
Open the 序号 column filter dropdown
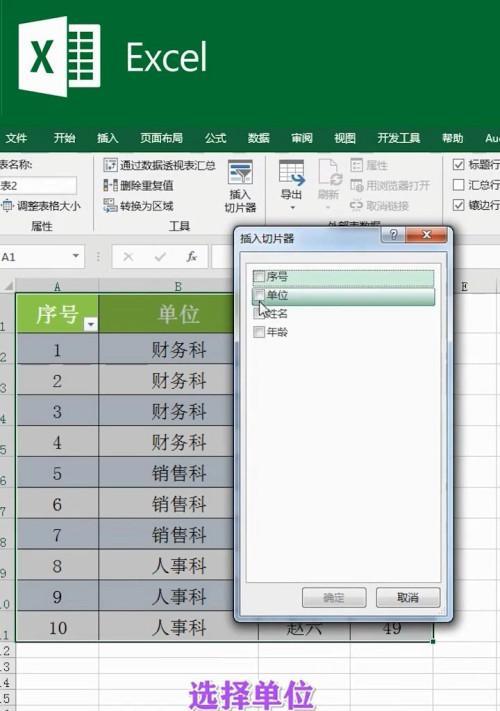point(91,324)
